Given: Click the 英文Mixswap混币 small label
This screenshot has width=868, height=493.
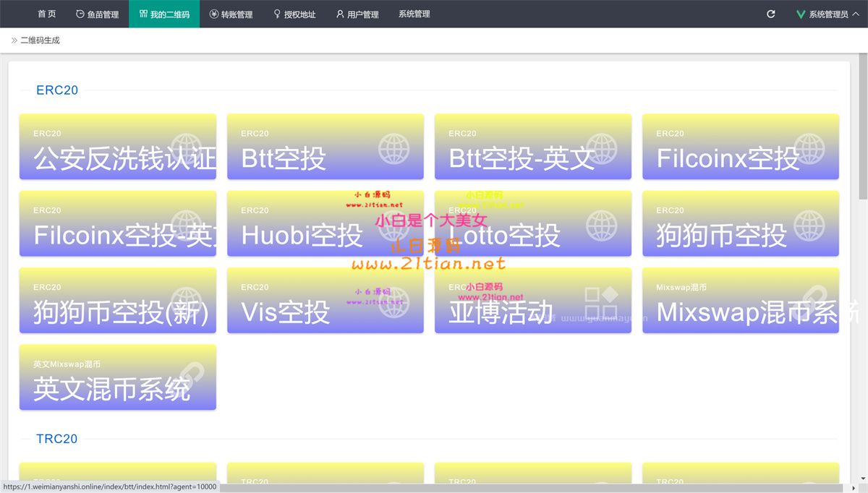Looking at the screenshot, I should (67, 364).
